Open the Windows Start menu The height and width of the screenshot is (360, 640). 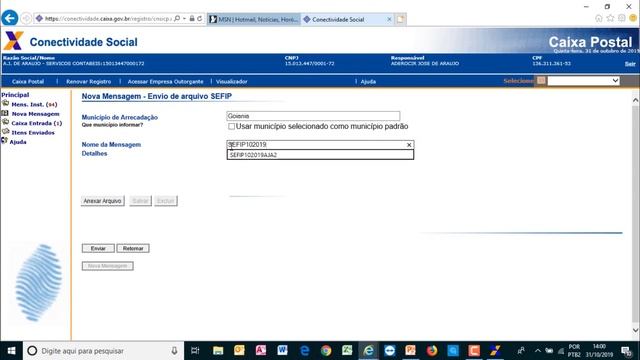11,351
